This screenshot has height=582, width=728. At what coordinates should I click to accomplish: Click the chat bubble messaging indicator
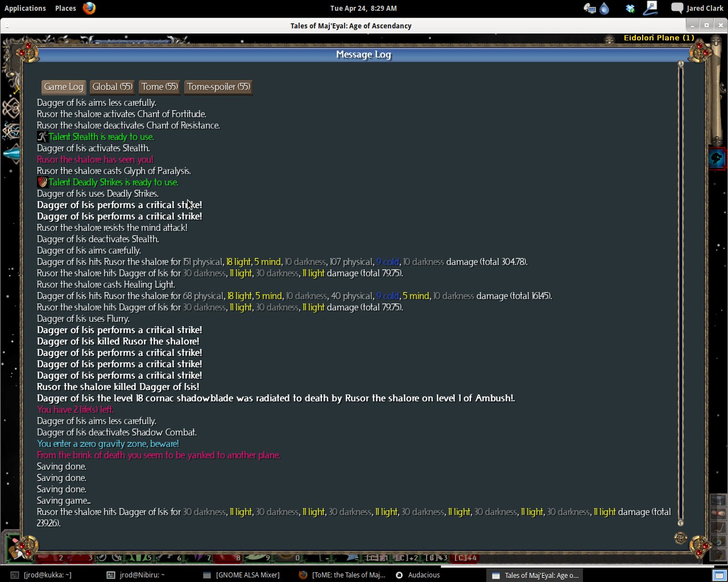[x=677, y=8]
